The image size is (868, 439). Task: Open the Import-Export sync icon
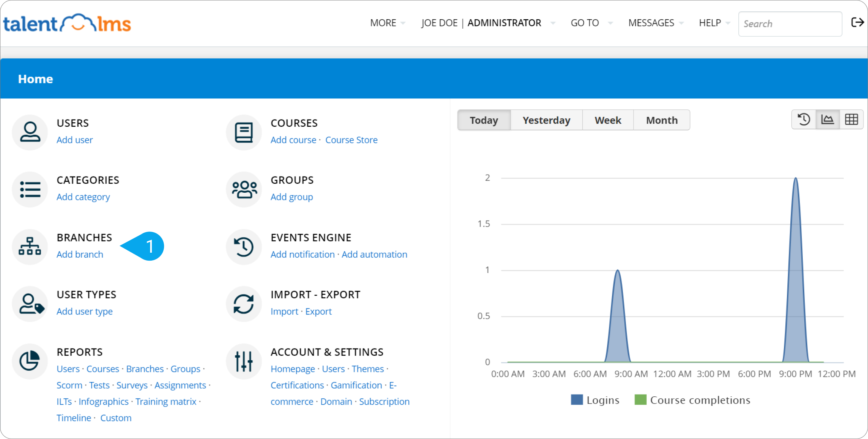click(x=244, y=304)
